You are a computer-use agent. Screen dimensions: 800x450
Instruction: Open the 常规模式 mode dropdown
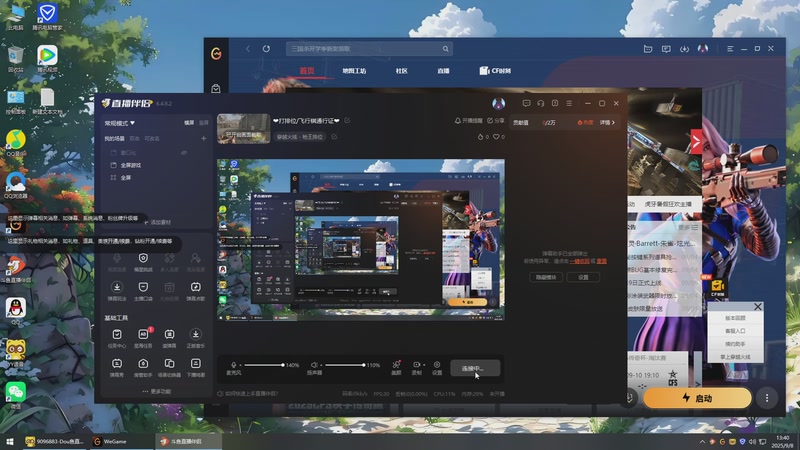pos(120,123)
